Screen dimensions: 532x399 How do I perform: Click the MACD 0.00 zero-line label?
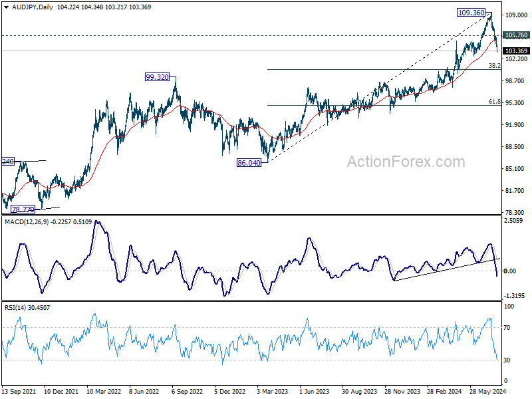click(x=510, y=271)
